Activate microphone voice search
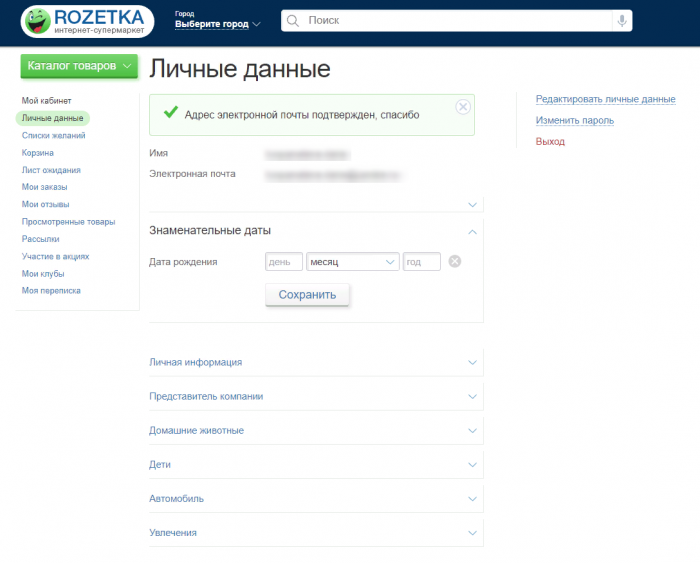Viewport: 700px width, 563px height. (622, 21)
